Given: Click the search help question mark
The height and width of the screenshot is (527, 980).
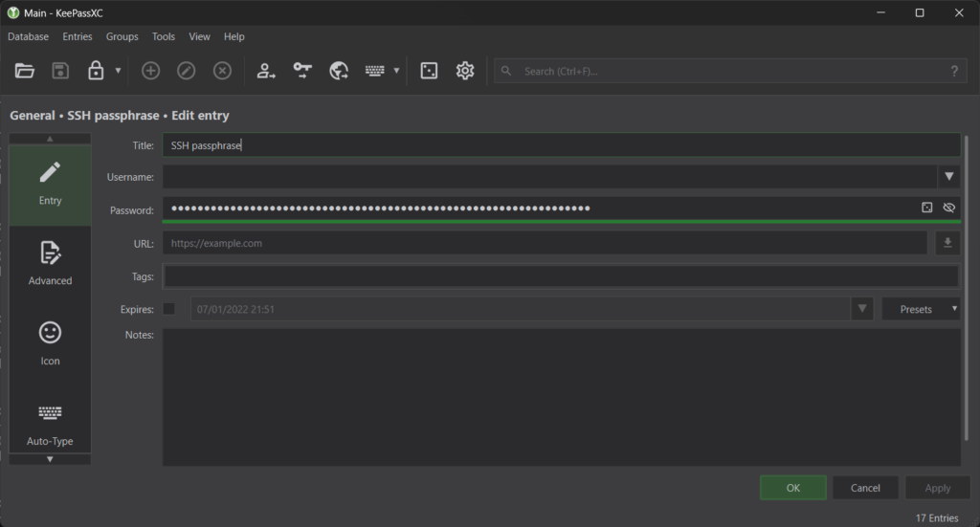Looking at the screenshot, I should [x=954, y=71].
